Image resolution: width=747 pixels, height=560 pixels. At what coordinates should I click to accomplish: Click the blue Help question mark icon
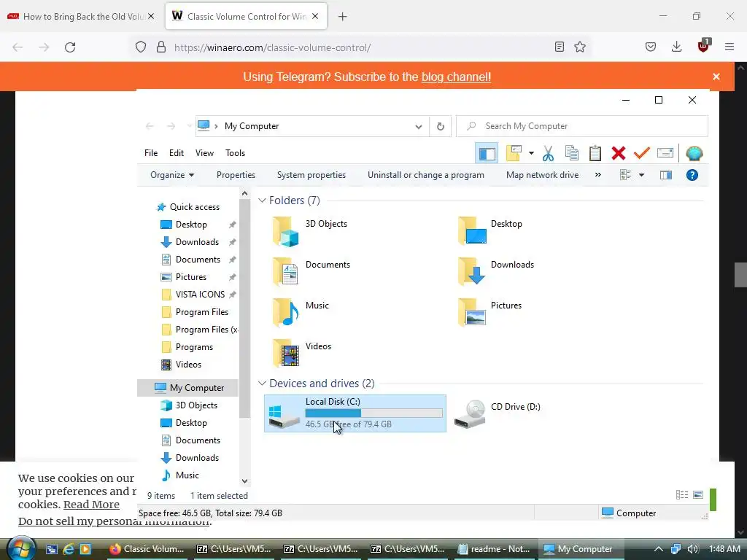[x=692, y=175]
